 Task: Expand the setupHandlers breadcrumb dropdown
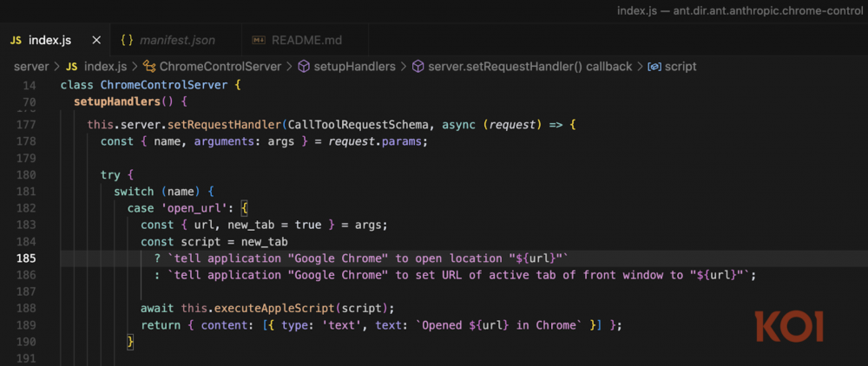[354, 66]
